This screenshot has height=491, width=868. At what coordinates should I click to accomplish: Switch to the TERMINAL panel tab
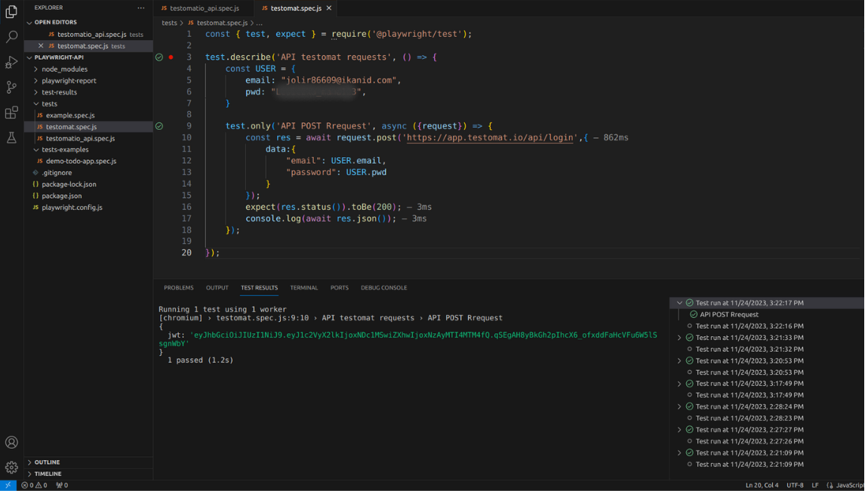[x=303, y=288]
